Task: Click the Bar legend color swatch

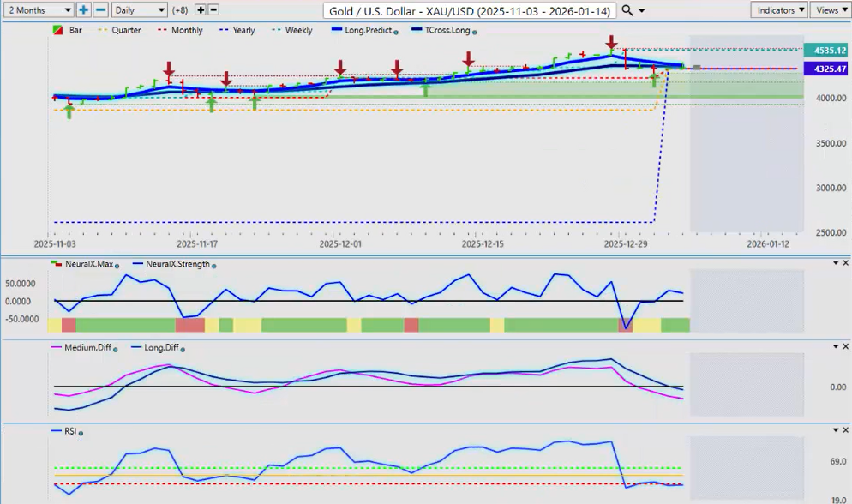Action: tap(57, 31)
